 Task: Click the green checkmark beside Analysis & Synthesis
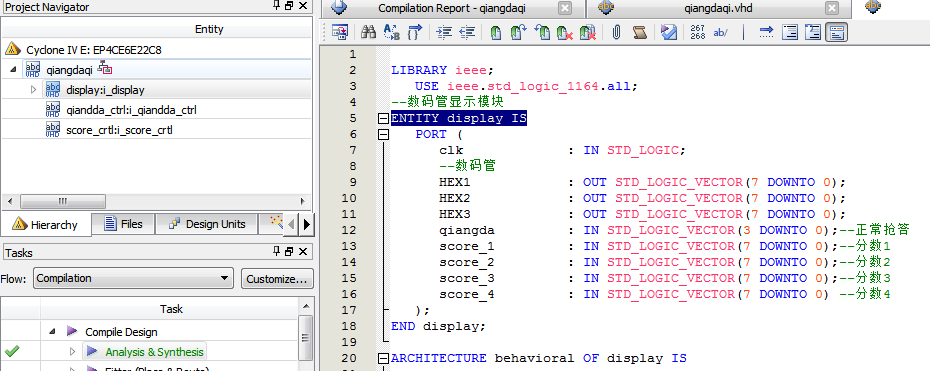coord(11,351)
